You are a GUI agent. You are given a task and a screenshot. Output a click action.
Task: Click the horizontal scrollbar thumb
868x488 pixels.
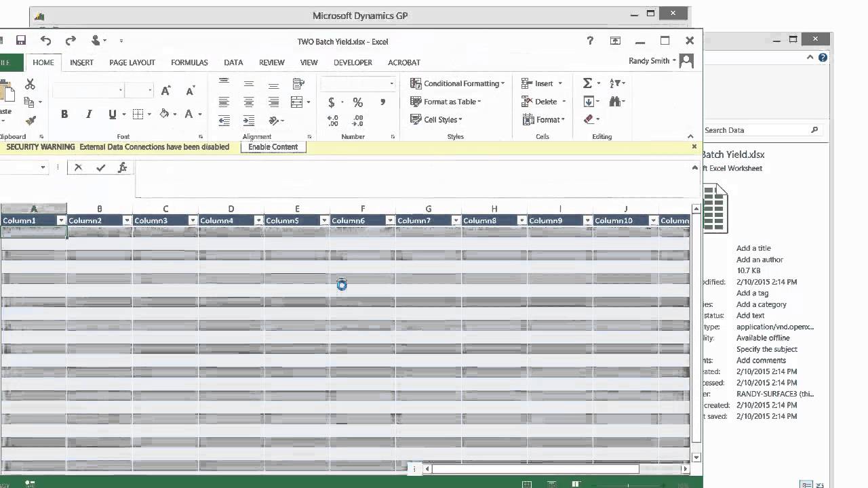click(536, 468)
